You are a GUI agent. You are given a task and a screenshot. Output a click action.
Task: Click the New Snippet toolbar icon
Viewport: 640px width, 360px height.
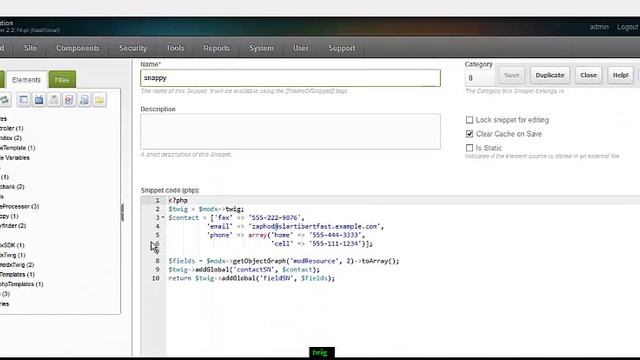tap(69, 100)
